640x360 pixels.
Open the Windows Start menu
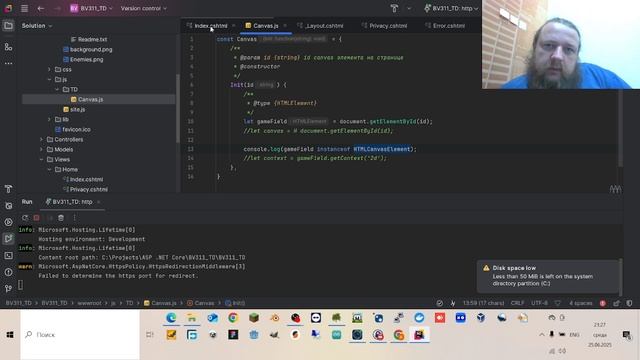coord(10,335)
